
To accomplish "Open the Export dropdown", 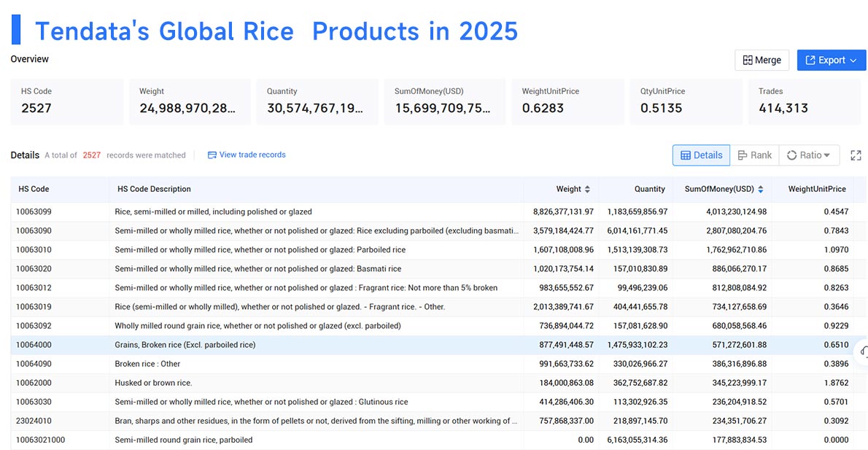I will click(x=831, y=61).
